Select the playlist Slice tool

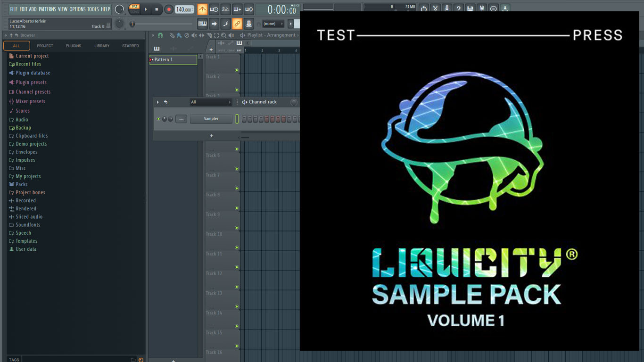tap(209, 35)
